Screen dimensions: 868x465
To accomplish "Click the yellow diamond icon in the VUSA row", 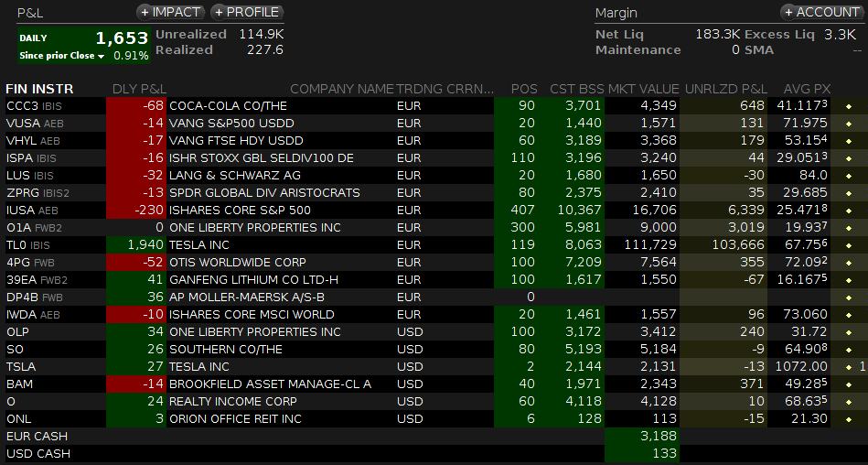I will pos(848,124).
